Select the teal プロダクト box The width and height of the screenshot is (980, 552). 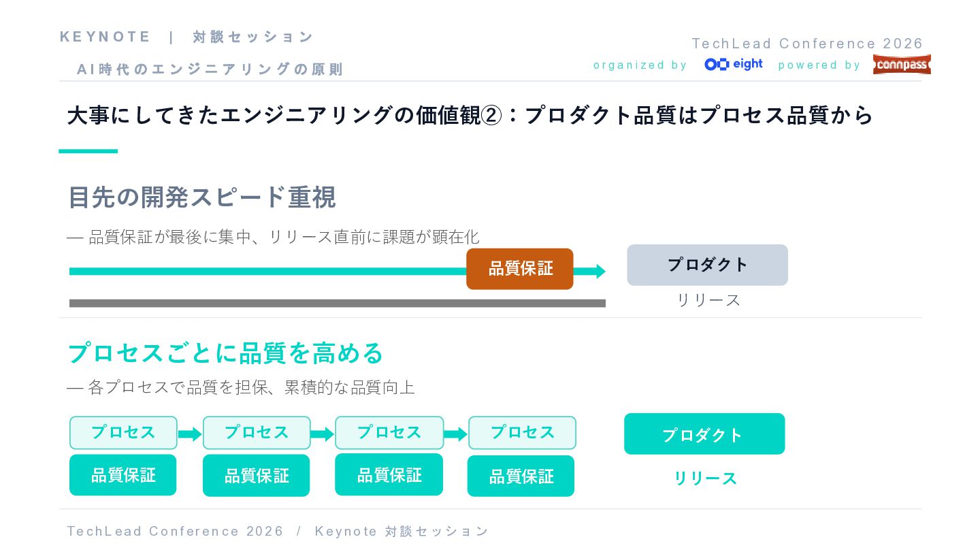(704, 434)
